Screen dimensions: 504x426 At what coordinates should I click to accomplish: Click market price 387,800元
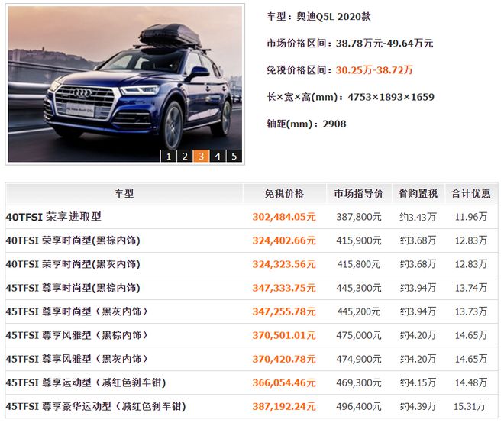pos(359,217)
